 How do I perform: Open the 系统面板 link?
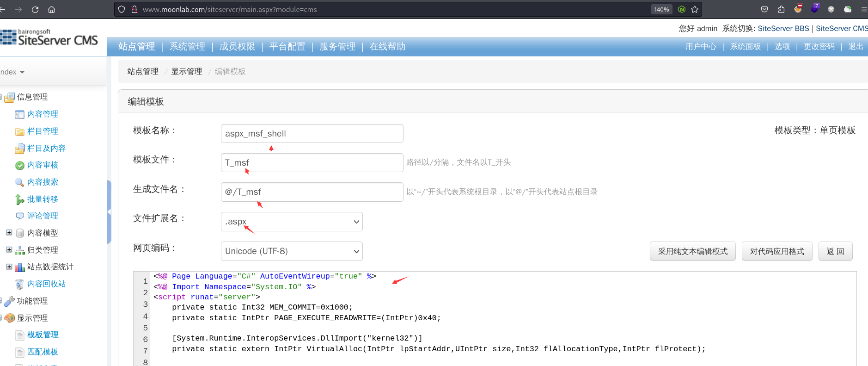click(x=745, y=47)
